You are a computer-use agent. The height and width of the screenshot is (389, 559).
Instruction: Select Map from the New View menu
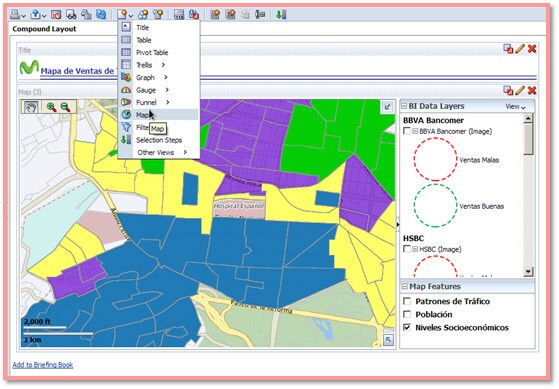159,115
